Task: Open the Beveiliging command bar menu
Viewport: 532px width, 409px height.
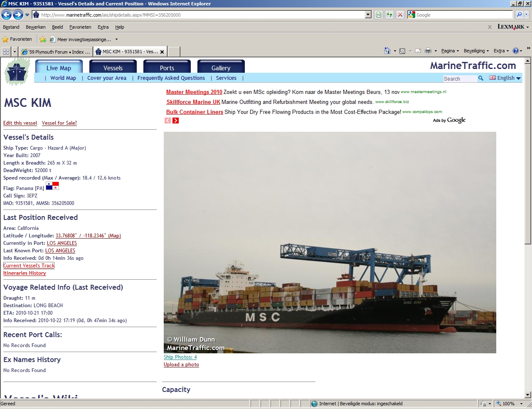Action: (476, 51)
